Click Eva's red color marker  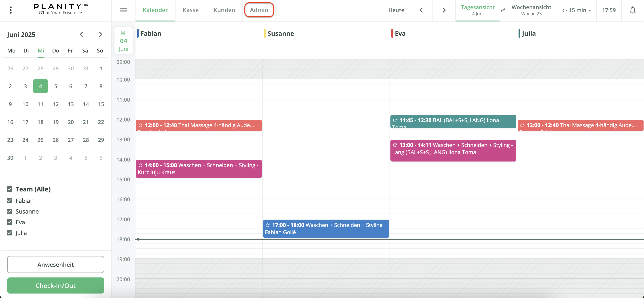click(392, 34)
